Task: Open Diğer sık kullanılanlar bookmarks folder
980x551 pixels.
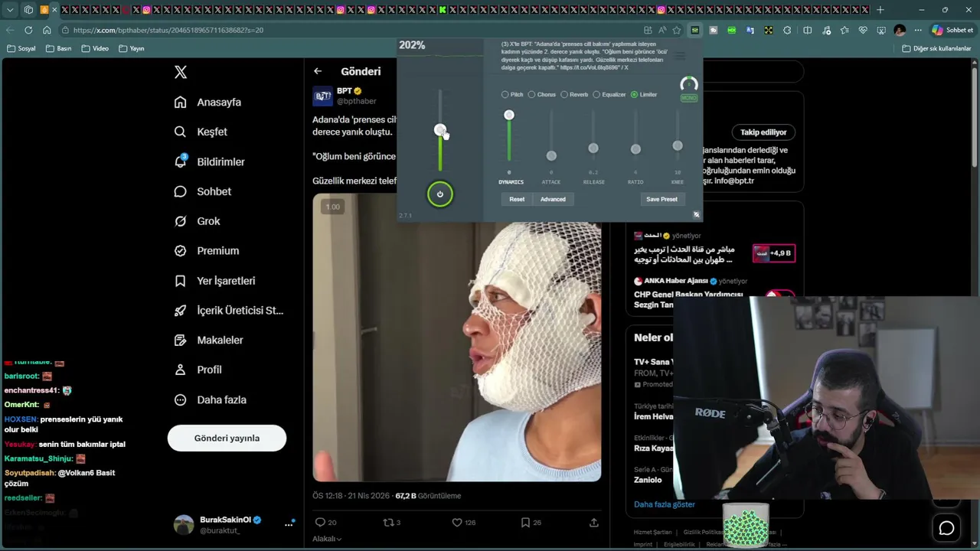Action: pyautogui.click(x=936, y=48)
